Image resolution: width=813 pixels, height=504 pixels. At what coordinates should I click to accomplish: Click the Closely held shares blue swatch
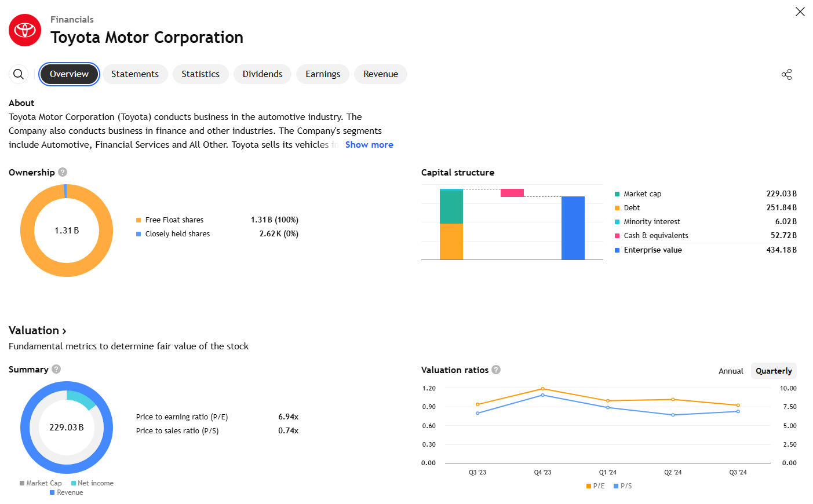(138, 234)
